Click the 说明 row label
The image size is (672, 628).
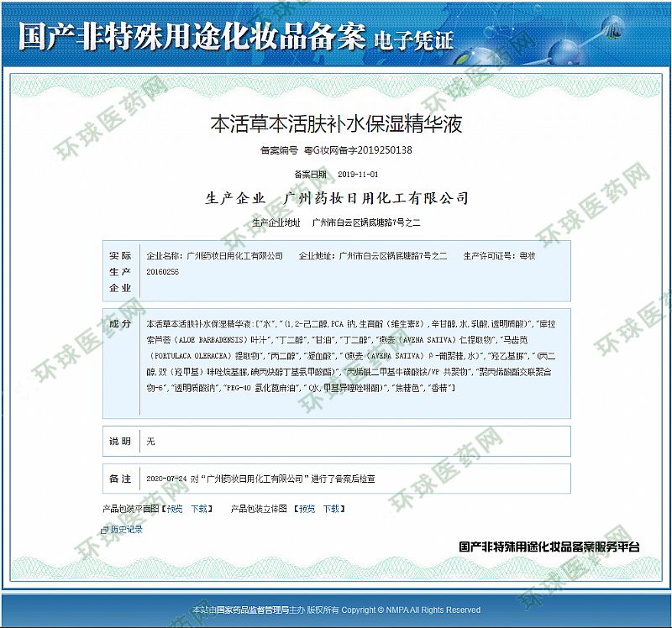(120, 441)
